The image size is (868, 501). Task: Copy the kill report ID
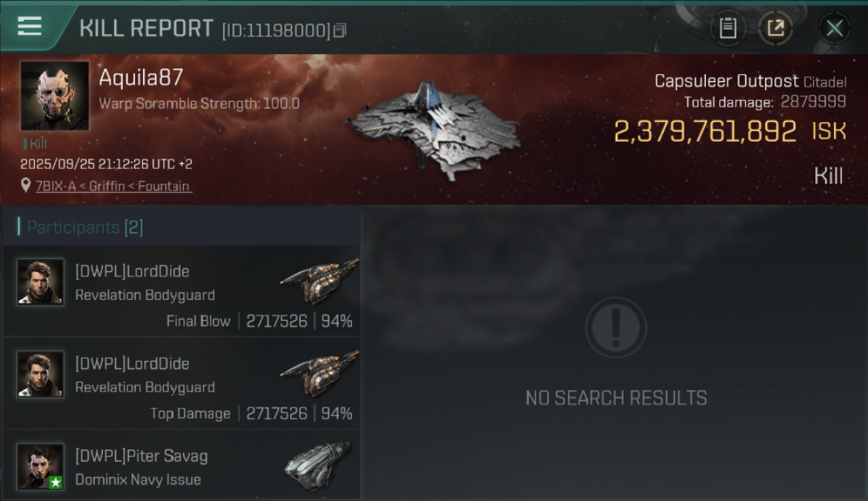[x=340, y=31]
